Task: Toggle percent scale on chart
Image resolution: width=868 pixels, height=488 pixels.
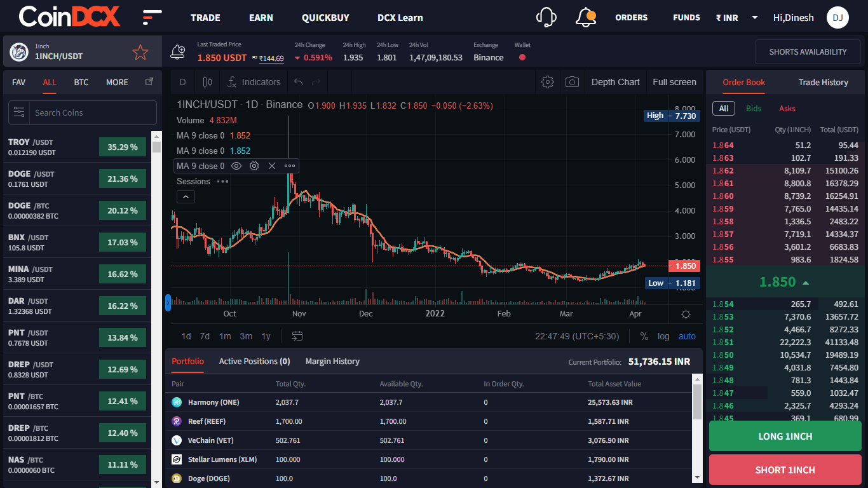Action: [x=644, y=336]
